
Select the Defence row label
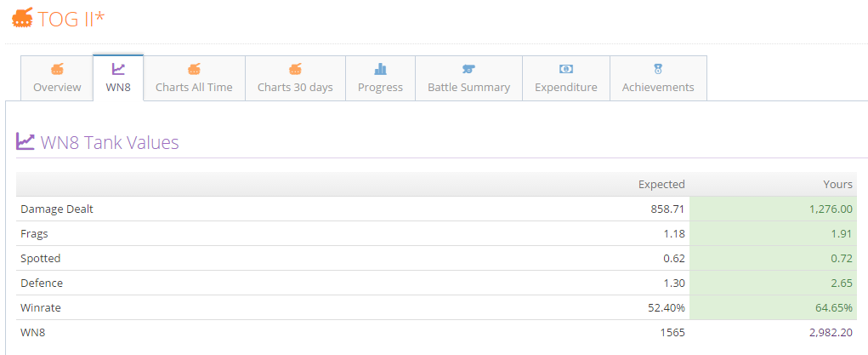coord(42,283)
